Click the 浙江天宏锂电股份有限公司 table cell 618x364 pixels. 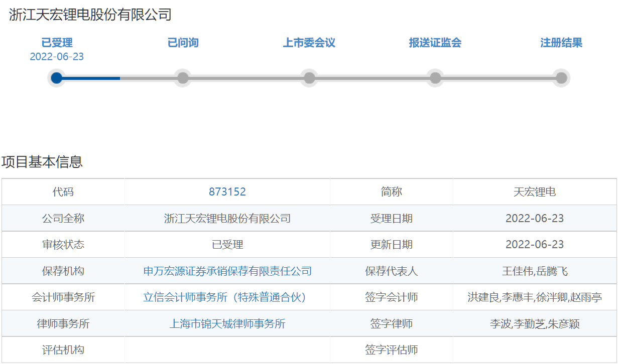[x=227, y=219]
